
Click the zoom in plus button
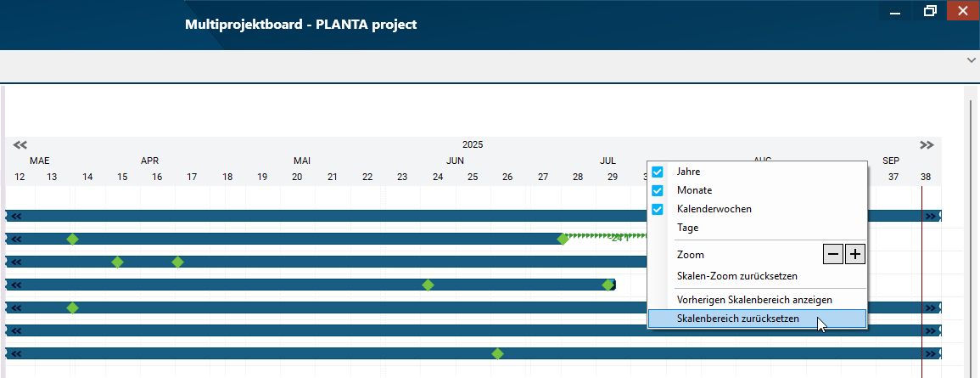(x=854, y=254)
